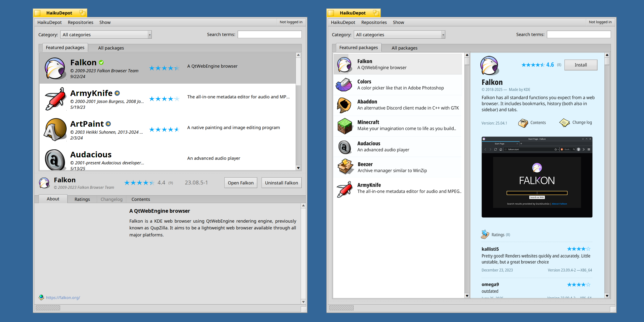Click the Contents package icon in right pane
The width and height of the screenshot is (644, 322).
pos(523,123)
